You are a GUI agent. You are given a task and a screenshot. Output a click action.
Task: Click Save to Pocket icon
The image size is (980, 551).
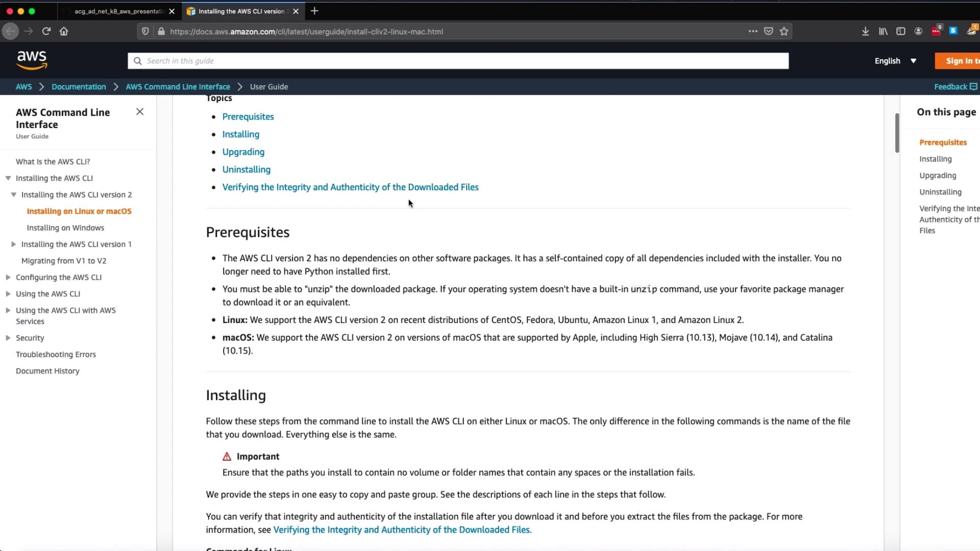pos(768,31)
